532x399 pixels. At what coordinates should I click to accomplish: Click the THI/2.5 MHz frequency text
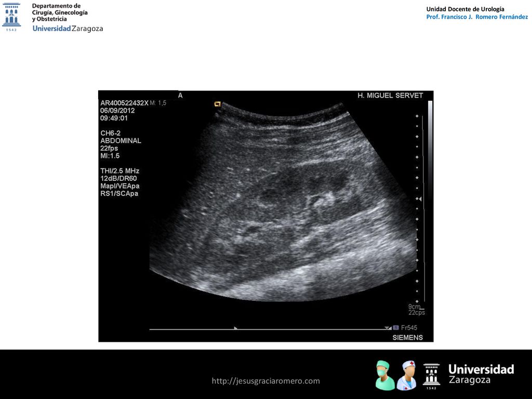pos(120,171)
